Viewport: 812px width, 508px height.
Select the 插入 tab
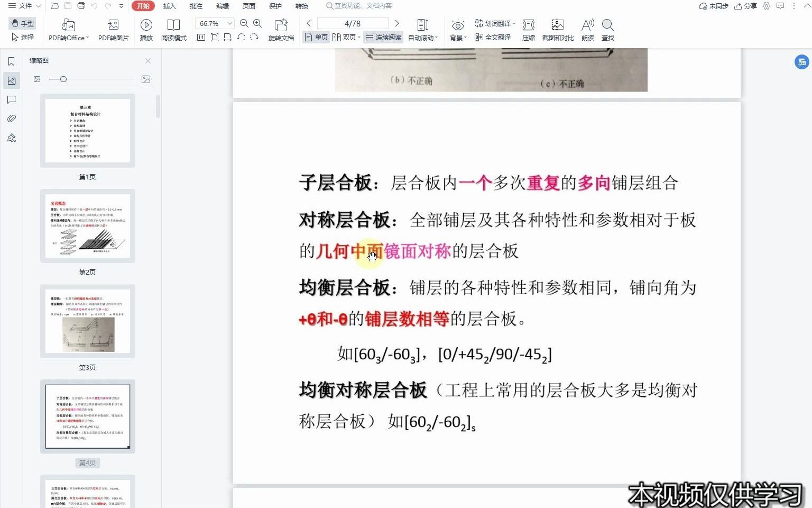(x=169, y=6)
